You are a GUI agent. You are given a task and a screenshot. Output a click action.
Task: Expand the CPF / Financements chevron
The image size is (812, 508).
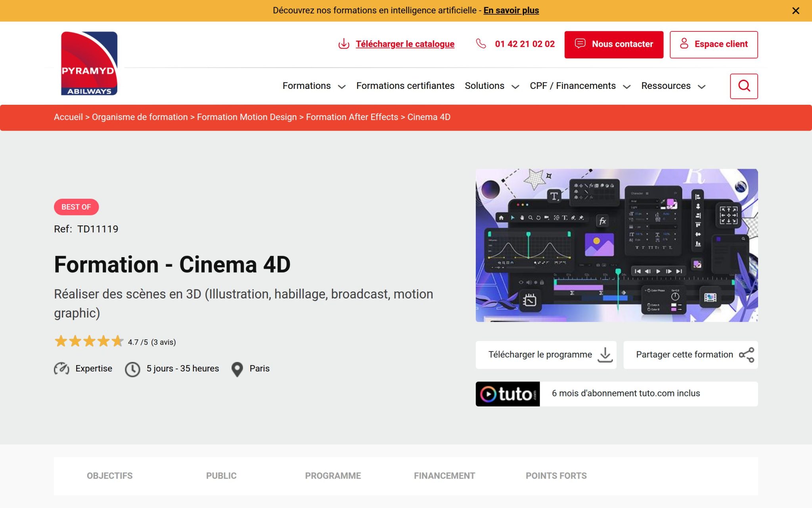coord(627,87)
